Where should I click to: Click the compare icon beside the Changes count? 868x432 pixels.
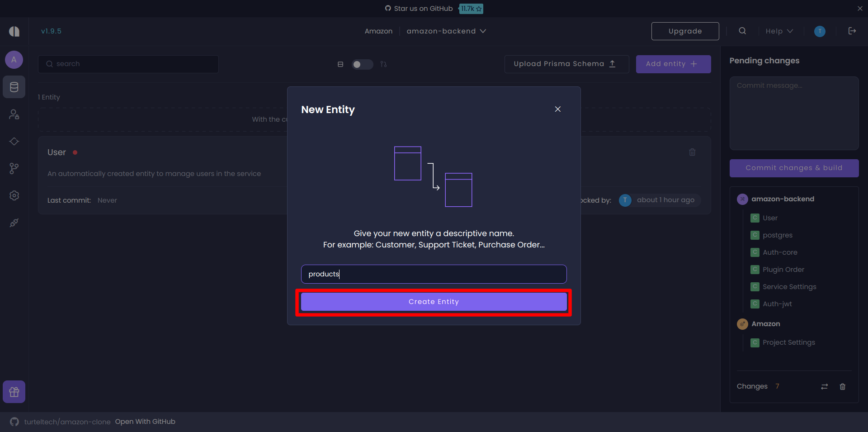coord(824,387)
